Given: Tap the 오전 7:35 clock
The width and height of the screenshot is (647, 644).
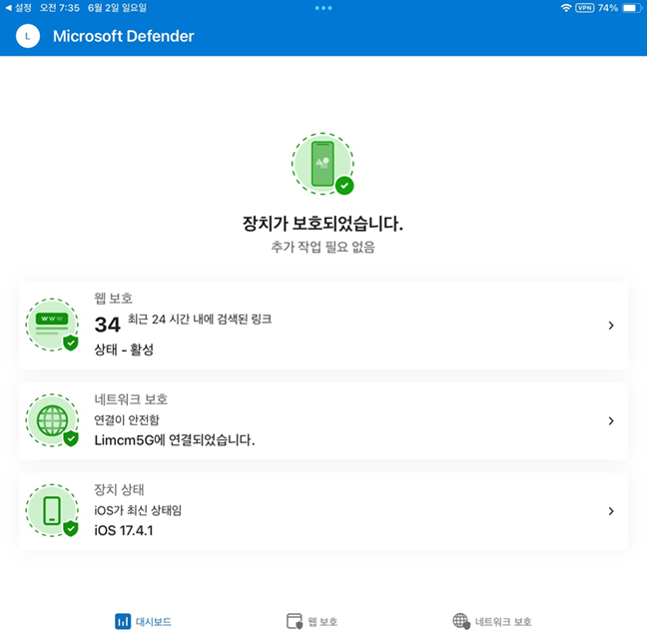Looking at the screenshot, I should 60,8.
